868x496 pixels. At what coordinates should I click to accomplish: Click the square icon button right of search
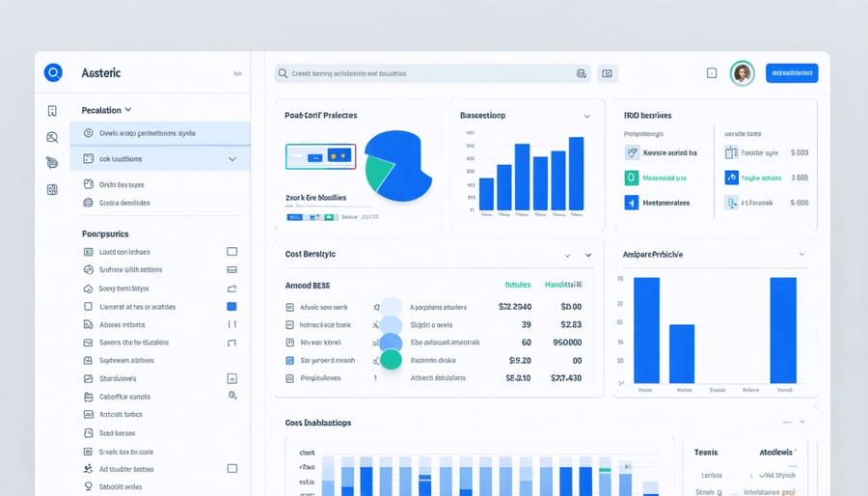(608, 73)
